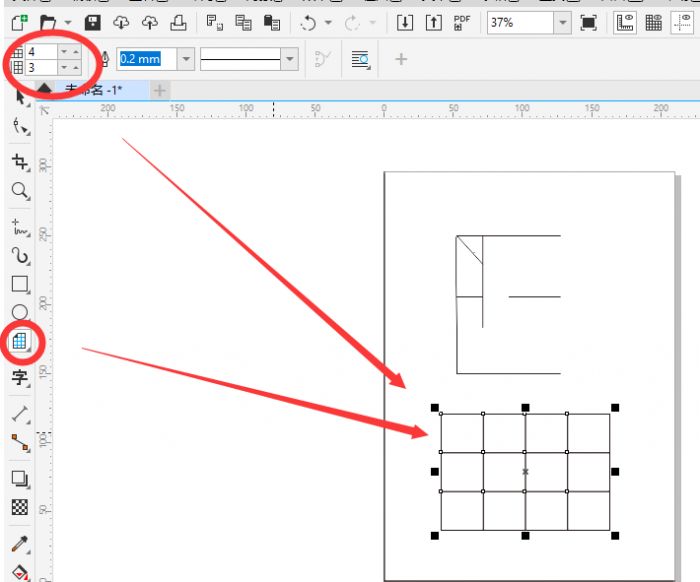Open the wrap text options
The height and width of the screenshot is (582, 700).
point(361,59)
